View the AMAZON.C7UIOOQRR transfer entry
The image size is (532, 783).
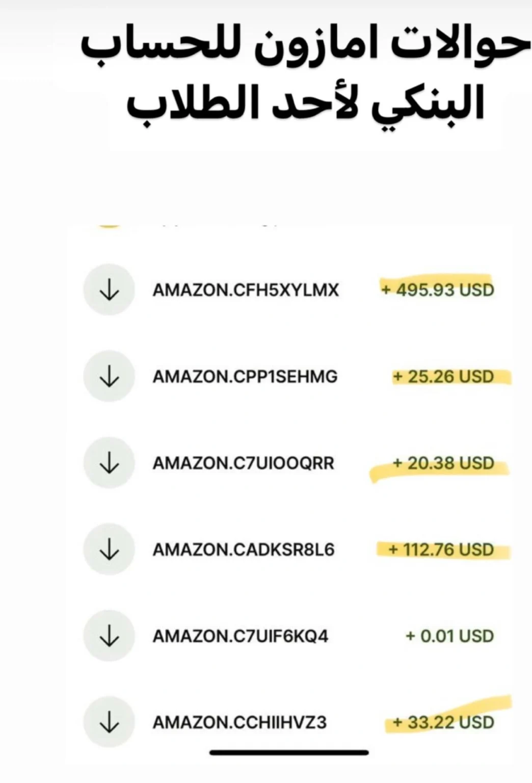click(244, 463)
